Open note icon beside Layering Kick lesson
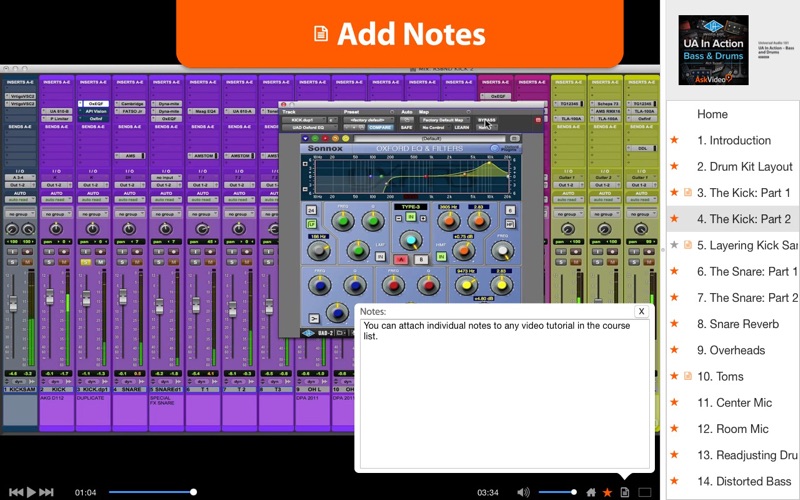The height and width of the screenshot is (500, 800). coord(688,245)
